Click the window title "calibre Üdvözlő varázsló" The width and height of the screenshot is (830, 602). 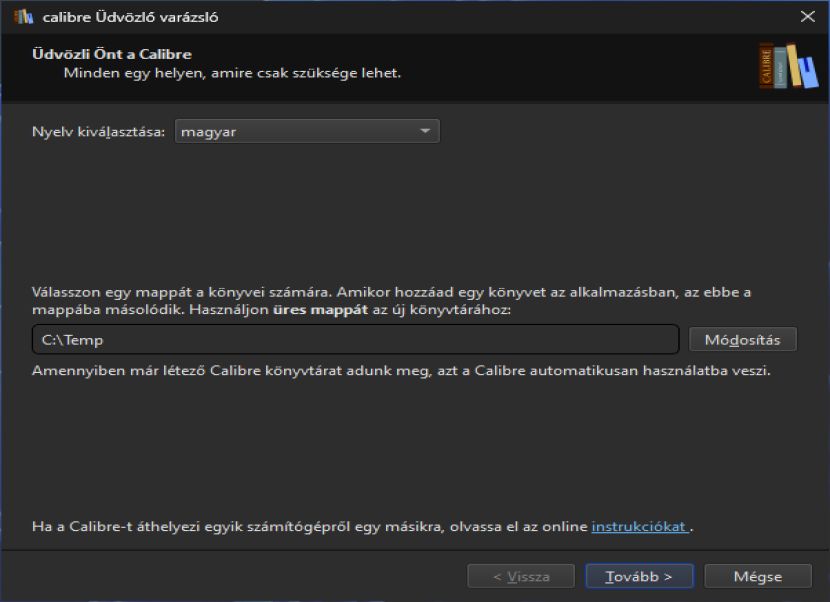coord(130,17)
